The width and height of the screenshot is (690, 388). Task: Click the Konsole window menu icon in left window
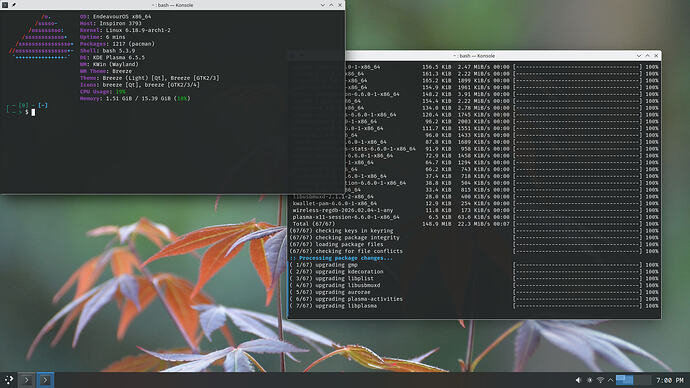tap(5, 5)
